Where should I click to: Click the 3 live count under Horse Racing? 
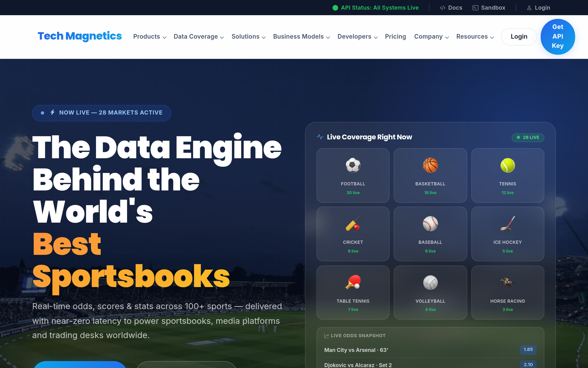tap(507, 309)
